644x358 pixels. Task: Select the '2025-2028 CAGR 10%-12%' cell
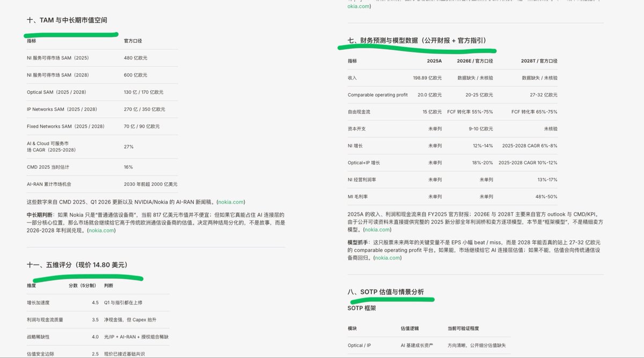coord(528,162)
